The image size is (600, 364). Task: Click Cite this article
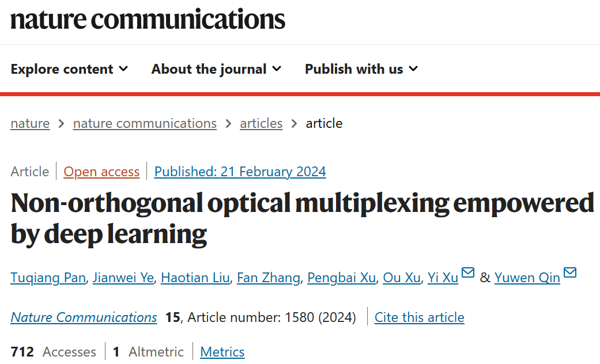click(419, 317)
